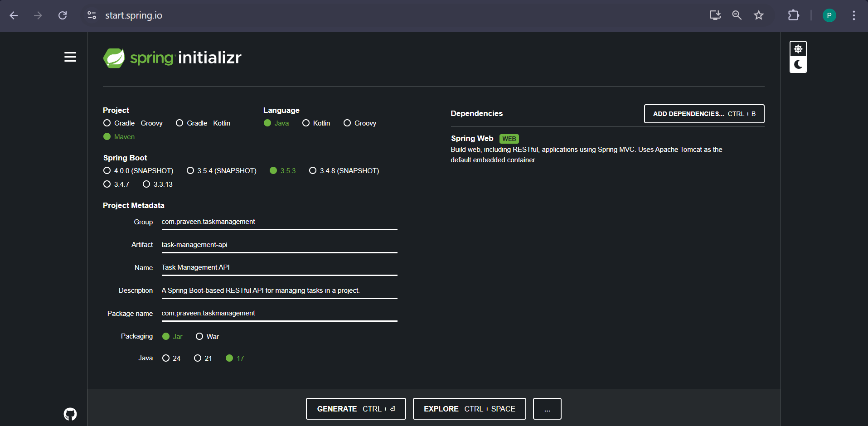The width and height of the screenshot is (868, 426).
Task: Select Spring Boot 3.4.8 (SNAPSHOT)
Action: point(344,171)
